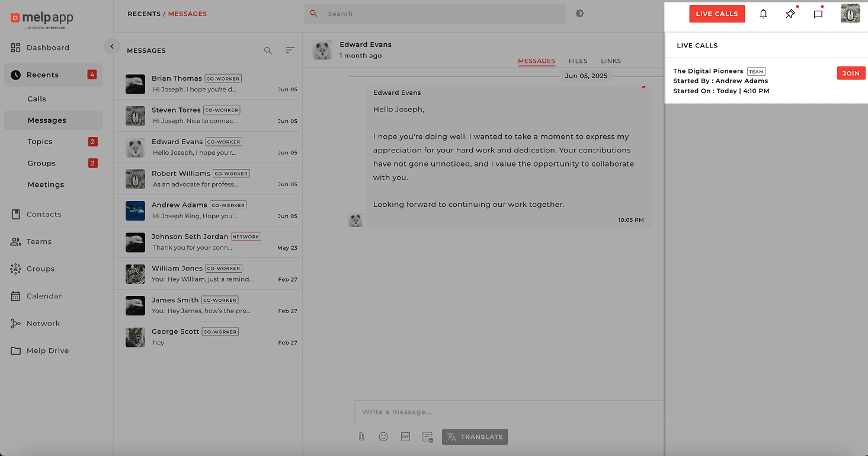Open the emoji picker icon
Viewport: 868px width, 456px height.
click(383, 437)
